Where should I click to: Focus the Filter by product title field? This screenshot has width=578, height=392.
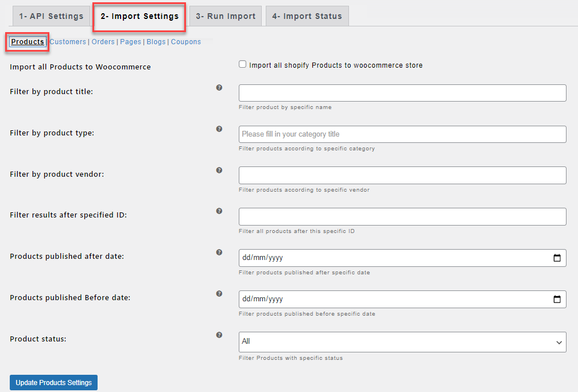point(402,93)
